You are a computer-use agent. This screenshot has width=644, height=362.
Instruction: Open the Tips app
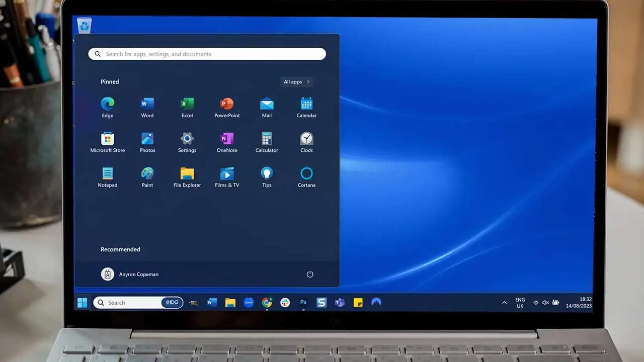[267, 177]
